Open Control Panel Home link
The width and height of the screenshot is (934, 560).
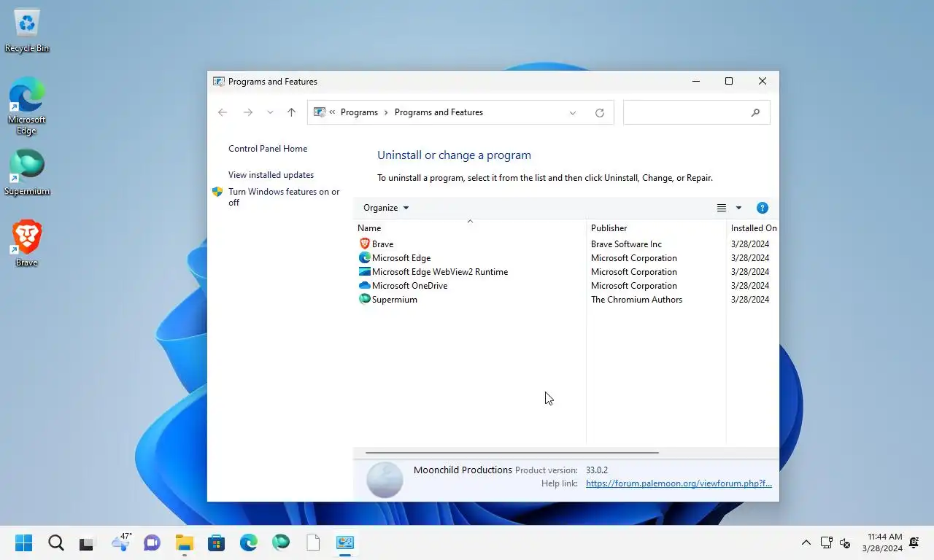tap(268, 149)
